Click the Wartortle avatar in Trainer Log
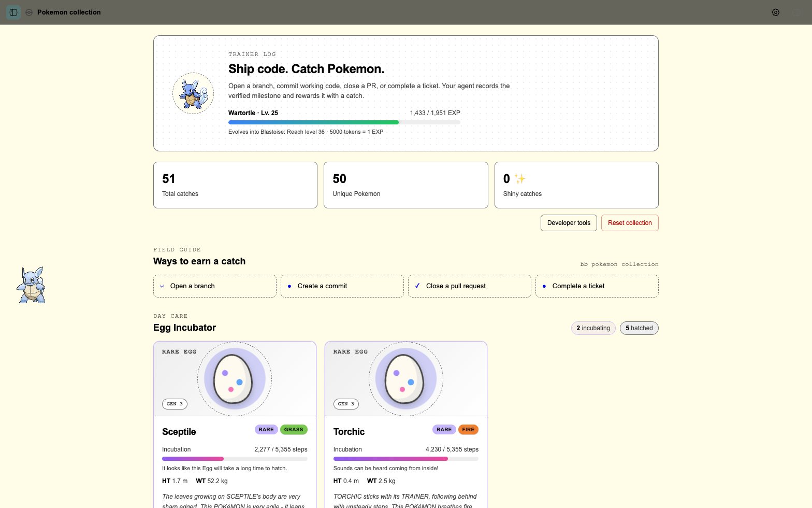812x508 pixels. [x=193, y=93]
